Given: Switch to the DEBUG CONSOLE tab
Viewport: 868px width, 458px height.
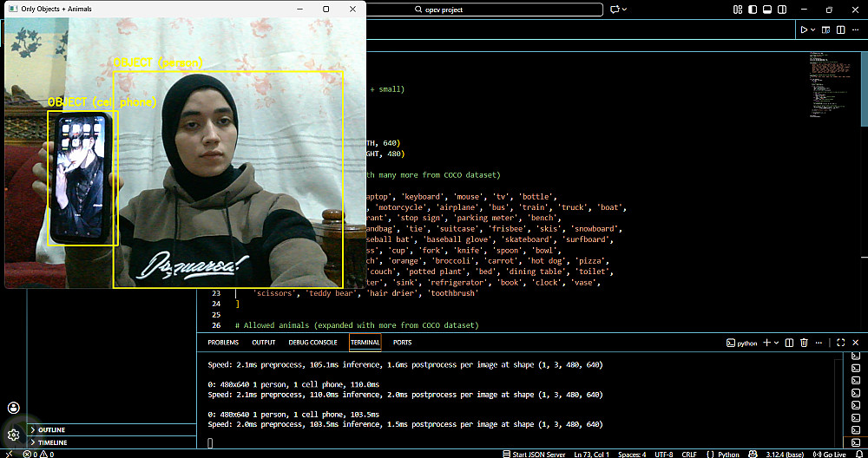Looking at the screenshot, I should (x=312, y=343).
